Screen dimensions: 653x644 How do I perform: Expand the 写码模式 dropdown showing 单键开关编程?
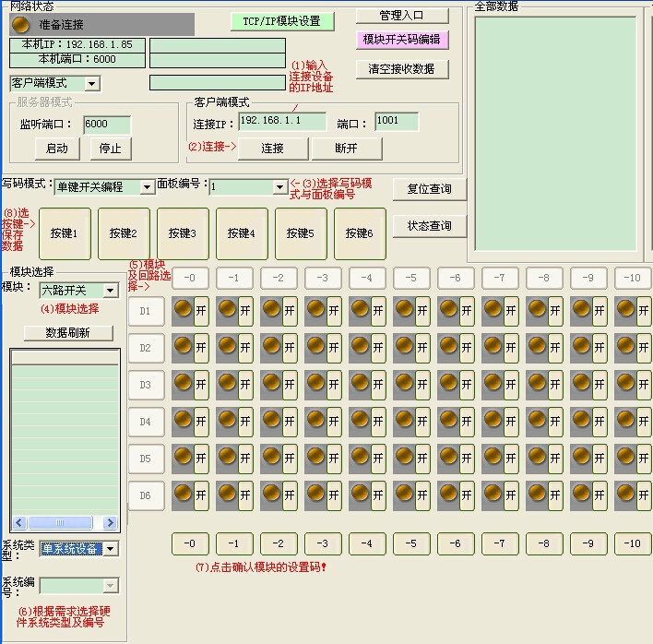pos(147,187)
